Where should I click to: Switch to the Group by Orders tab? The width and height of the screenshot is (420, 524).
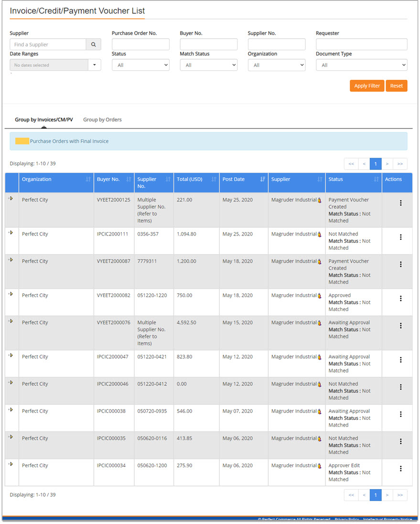click(102, 119)
